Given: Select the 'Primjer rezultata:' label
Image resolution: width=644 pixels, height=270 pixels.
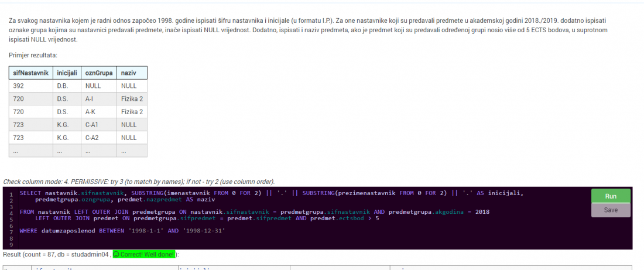Looking at the screenshot, I should click(33, 55).
